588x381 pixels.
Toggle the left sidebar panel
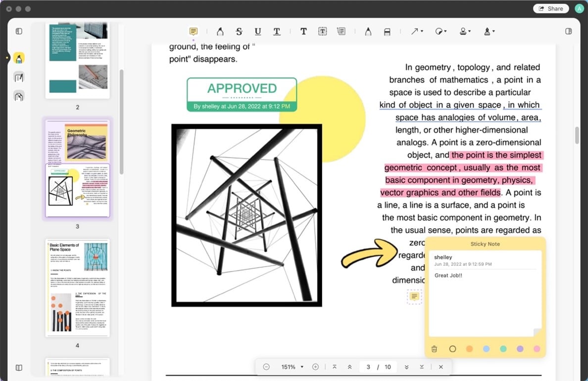tap(19, 31)
